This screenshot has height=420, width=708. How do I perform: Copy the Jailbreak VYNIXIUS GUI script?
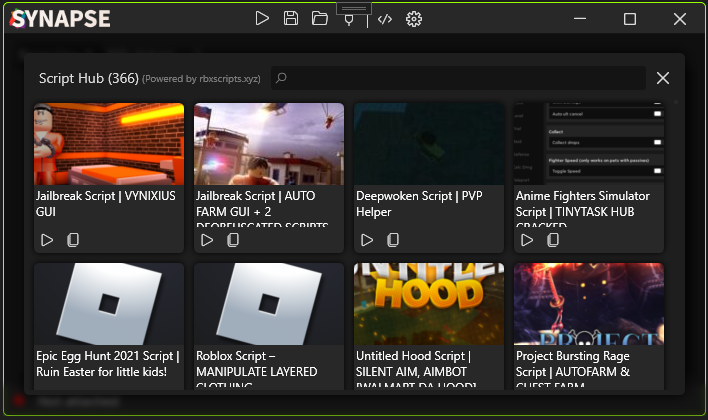pos(73,240)
